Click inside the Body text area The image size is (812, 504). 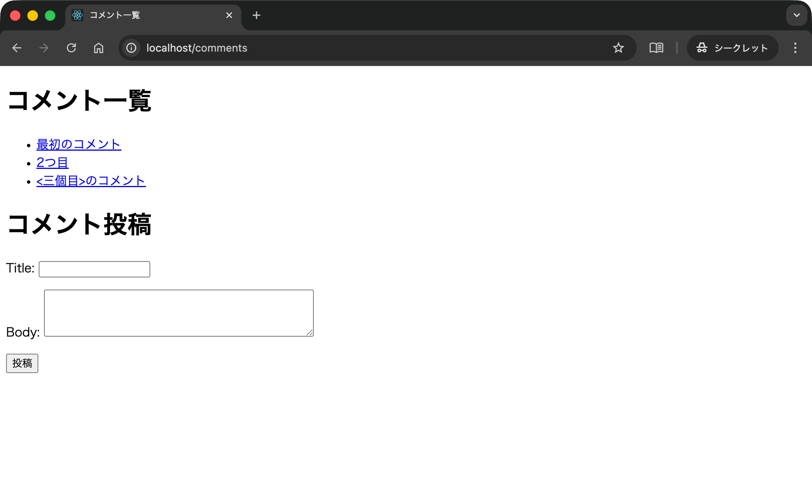tap(178, 313)
